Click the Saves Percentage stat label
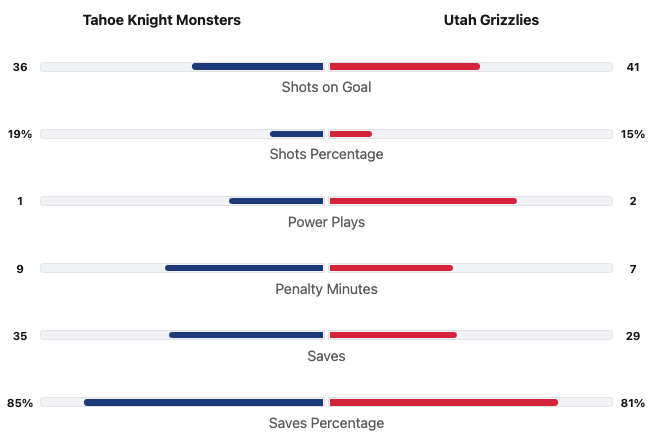Screen dimensions: 652x436 click(326, 423)
